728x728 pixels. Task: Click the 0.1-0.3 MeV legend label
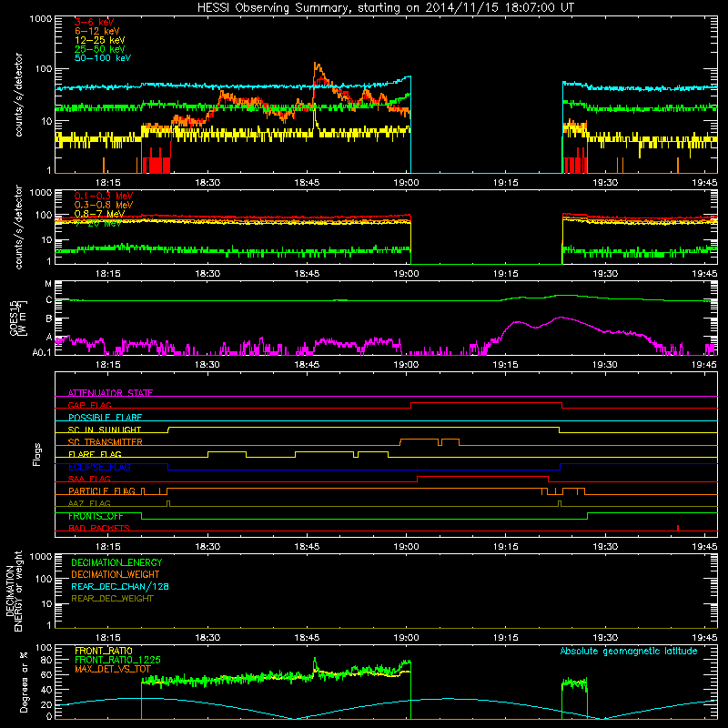tap(104, 196)
